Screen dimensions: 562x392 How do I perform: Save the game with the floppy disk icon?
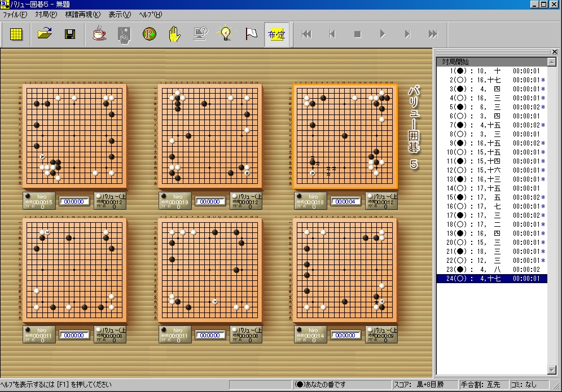pyautogui.click(x=71, y=34)
